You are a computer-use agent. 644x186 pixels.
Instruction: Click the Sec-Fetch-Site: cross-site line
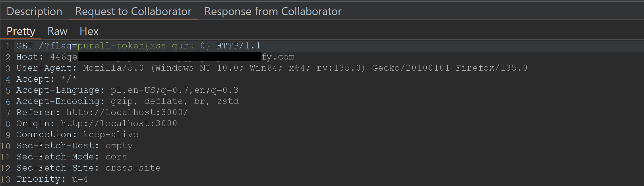88,168
